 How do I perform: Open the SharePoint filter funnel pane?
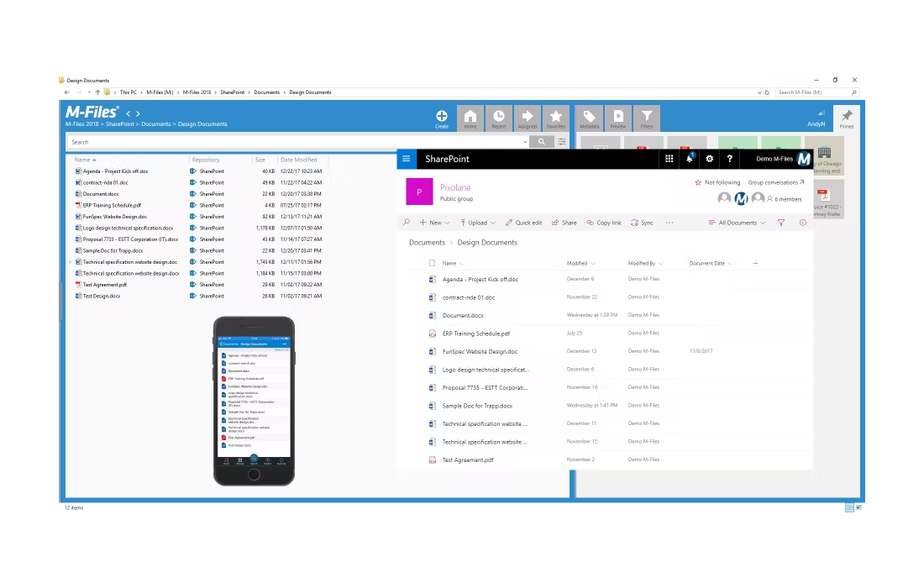(781, 223)
